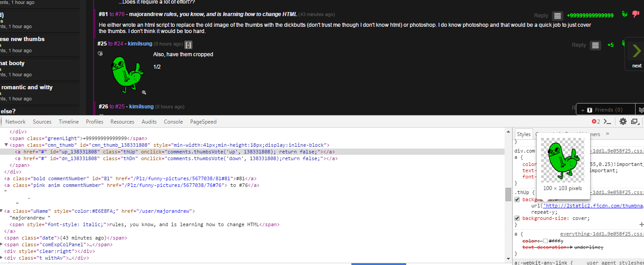Open DevTools settings gear

point(623,121)
